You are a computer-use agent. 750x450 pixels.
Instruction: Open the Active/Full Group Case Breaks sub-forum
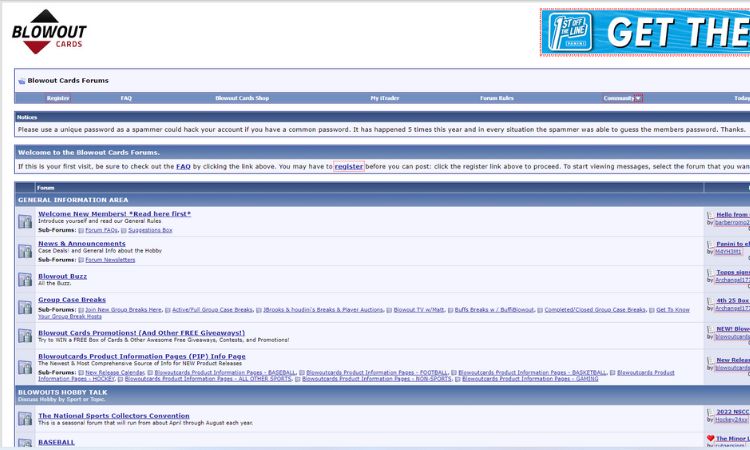[212, 310]
